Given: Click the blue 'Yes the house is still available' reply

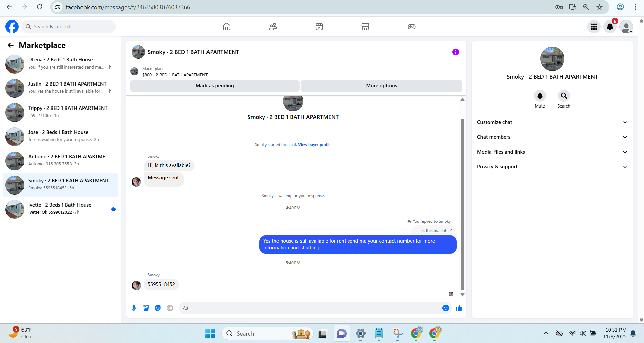Looking at the screenshot, I should [358, 244].
